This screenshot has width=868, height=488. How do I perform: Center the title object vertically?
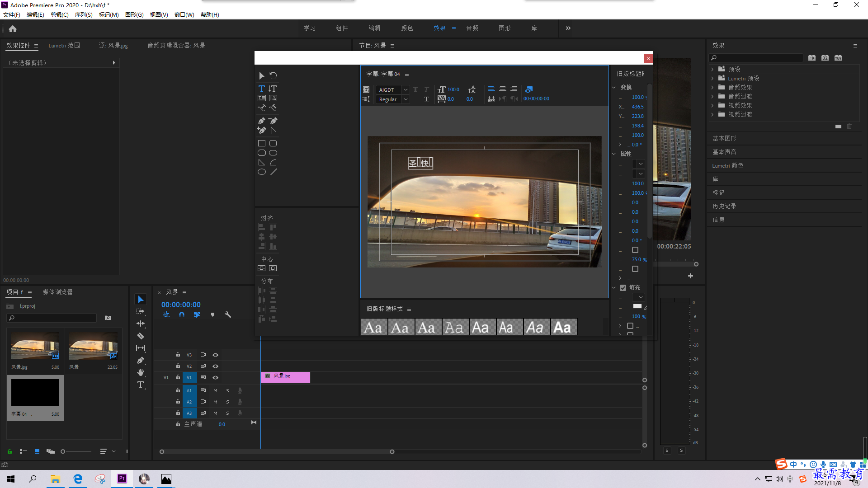coord(262,268)
